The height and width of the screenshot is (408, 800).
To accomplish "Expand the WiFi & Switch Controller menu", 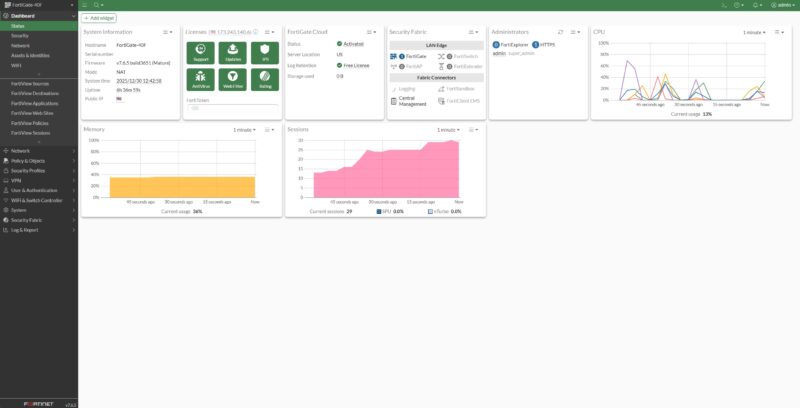I will (39, 200).
